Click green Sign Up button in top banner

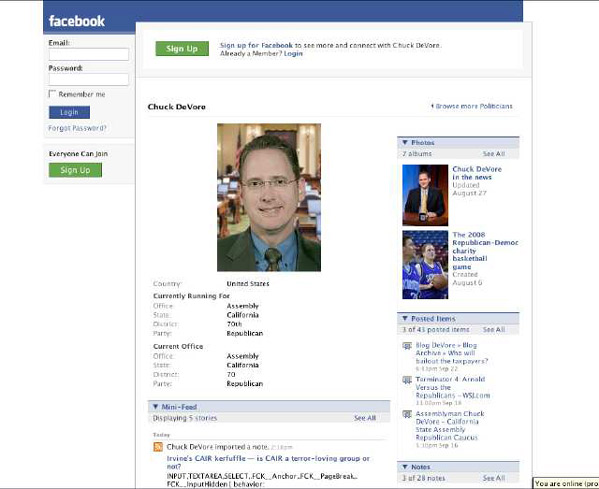pyautogui.click(x=182, y=49)
